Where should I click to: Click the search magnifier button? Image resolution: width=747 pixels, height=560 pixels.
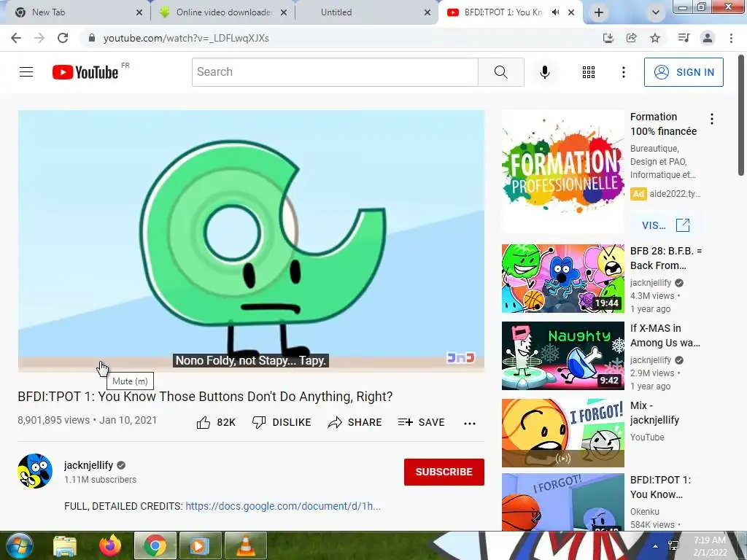(x=500, y=72)
